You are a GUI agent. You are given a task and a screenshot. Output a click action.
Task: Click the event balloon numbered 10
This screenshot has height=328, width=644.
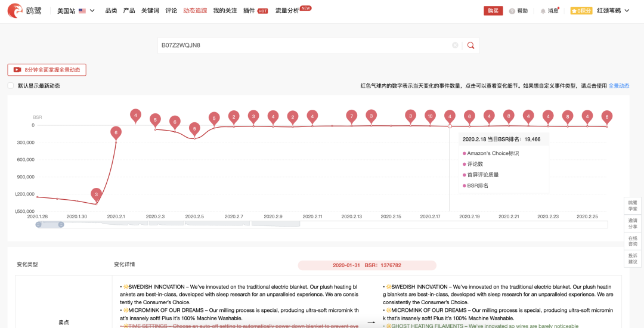coord(430,117)
